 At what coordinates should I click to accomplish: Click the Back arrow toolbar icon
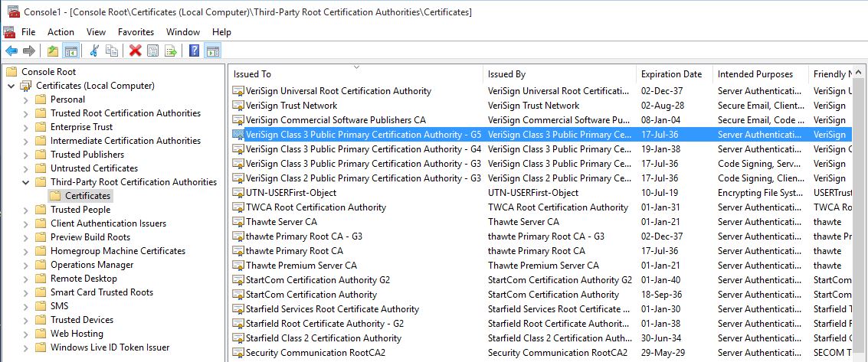(11, 51)
